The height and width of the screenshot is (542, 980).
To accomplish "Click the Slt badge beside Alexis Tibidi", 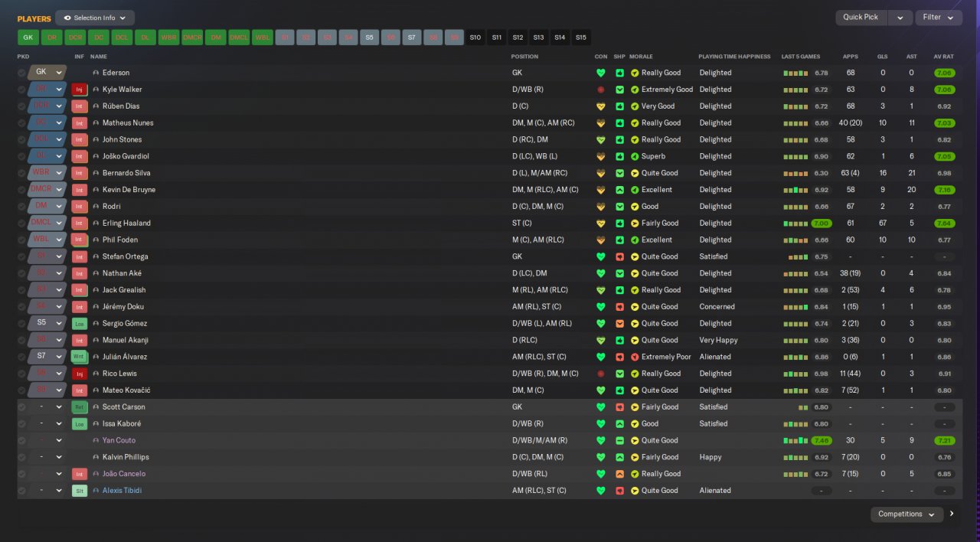I will click(79, 491).
